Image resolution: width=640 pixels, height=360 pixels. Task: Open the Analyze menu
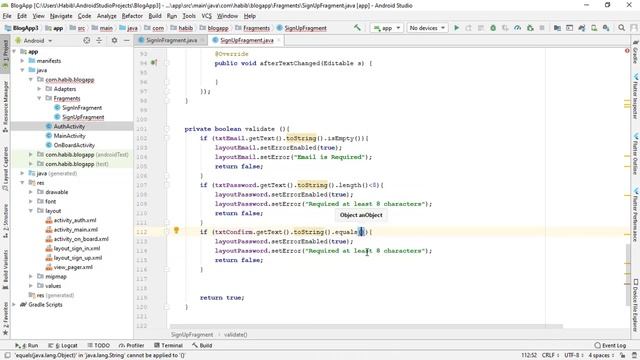pos(107,16)
